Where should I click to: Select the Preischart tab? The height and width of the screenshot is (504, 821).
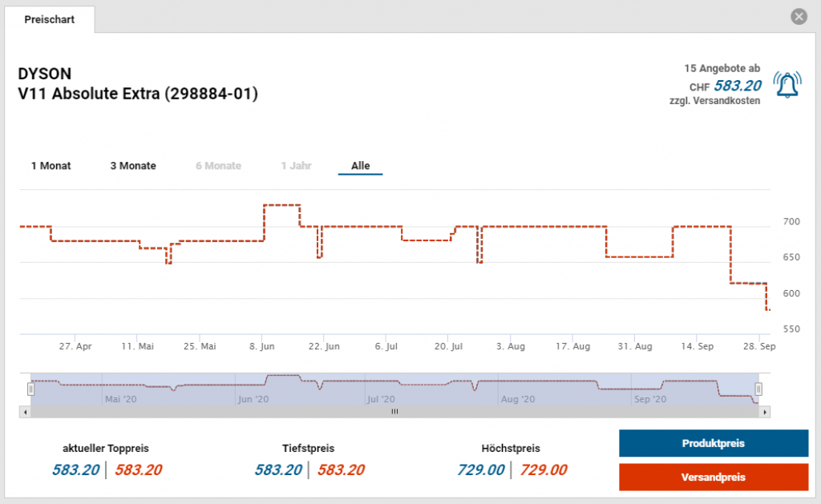[50, 19]
